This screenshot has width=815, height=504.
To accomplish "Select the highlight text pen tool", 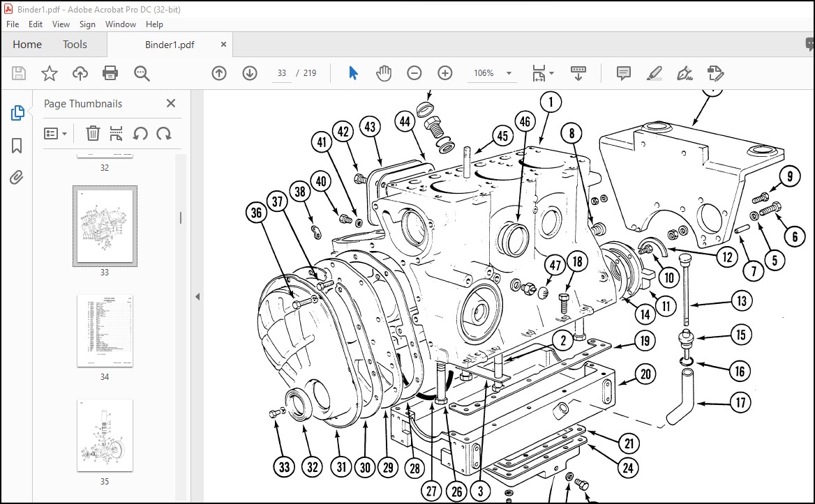I will tap(655, 73).
